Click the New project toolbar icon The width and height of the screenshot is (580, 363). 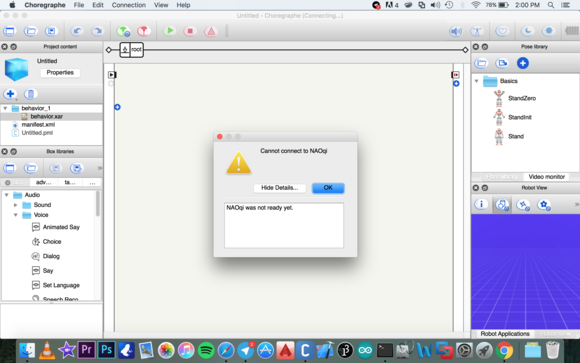pos(10,31)
